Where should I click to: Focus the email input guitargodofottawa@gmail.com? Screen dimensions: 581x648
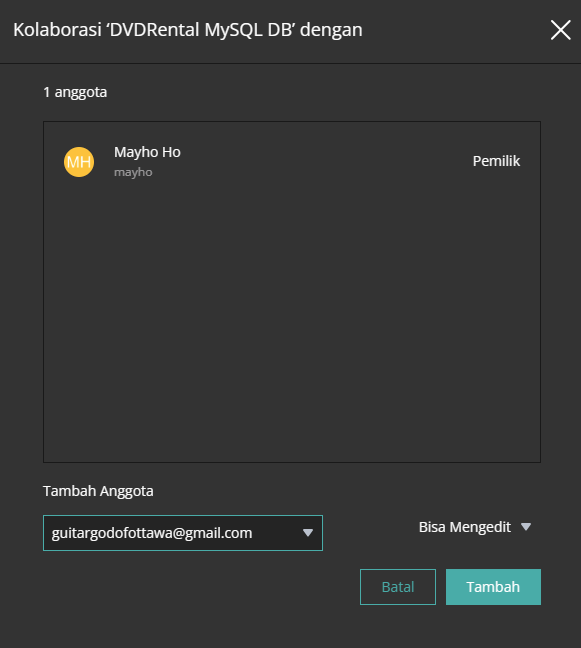tap(183, 533)
